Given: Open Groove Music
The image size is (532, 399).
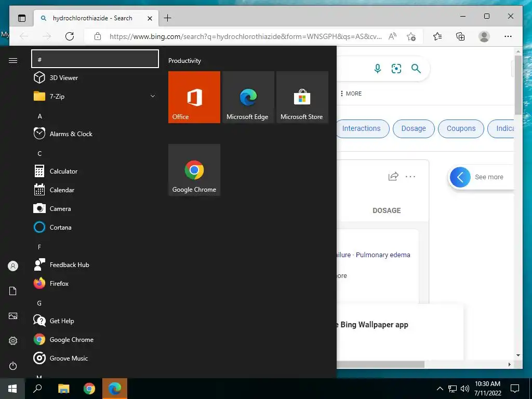Looking at the screenshot, I should pos(95,358).
